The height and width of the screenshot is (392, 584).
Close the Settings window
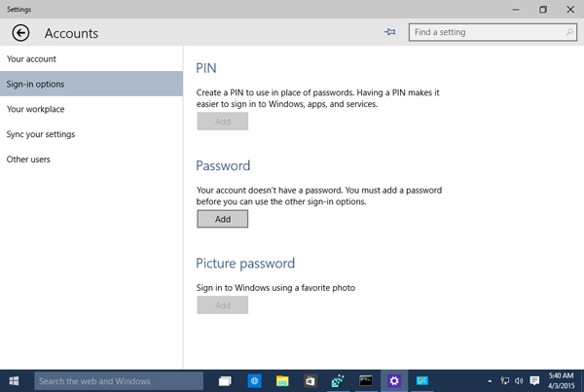click(570, 10)
